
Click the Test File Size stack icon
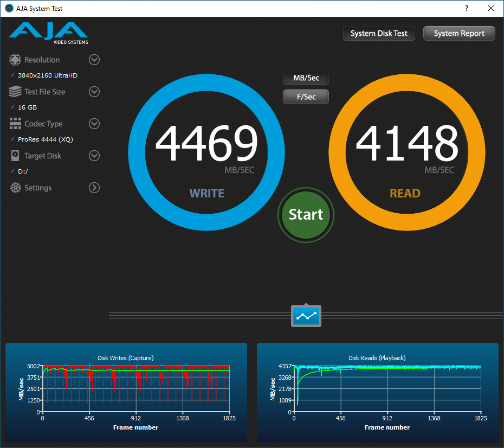coord(15,92)
